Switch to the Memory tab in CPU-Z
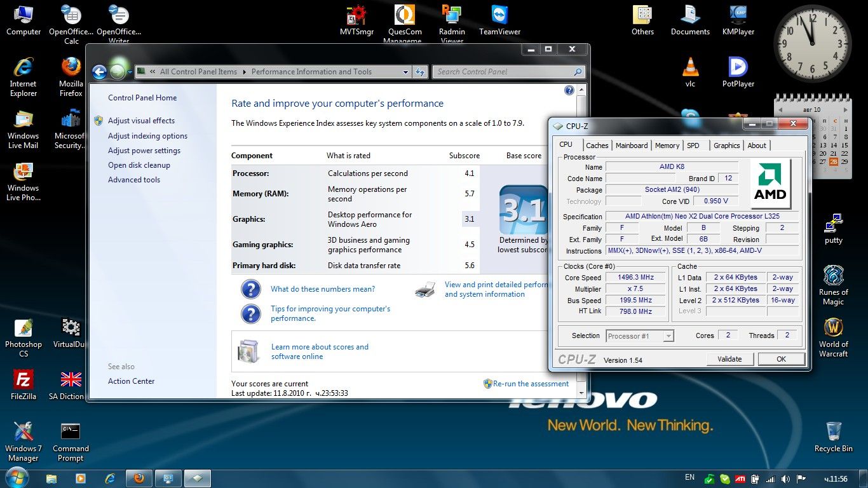868x488 pixels. [667, 146]
